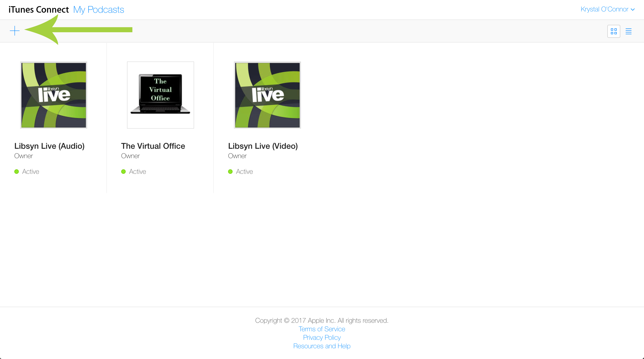Open The Virtual Office artwork thumbnail
The image size is (644, 359).
161,95
